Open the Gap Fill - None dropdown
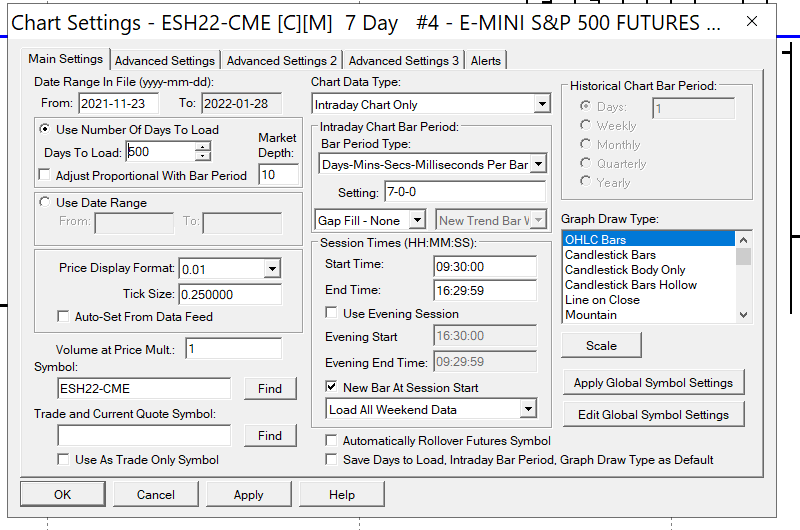 417,220
